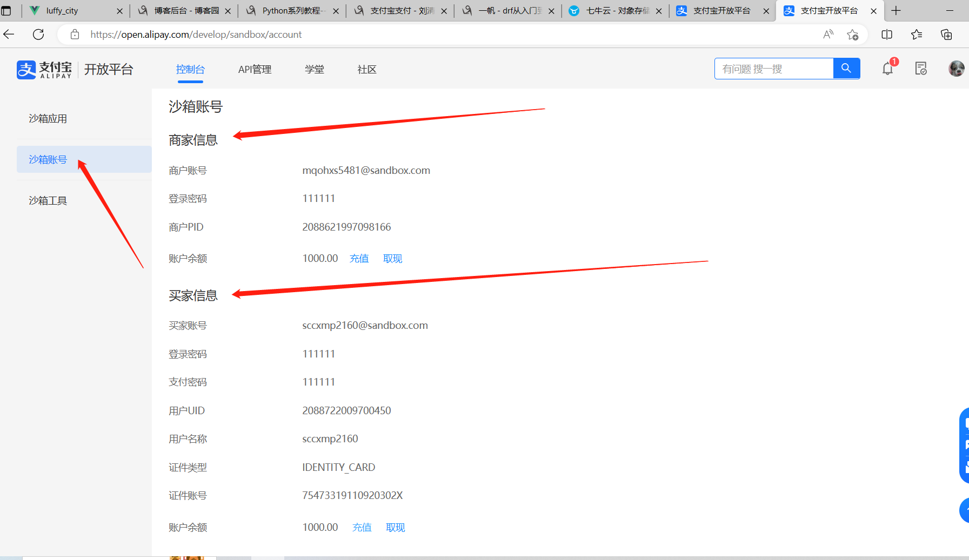Open the API管理 navigation item

(255, 70)
